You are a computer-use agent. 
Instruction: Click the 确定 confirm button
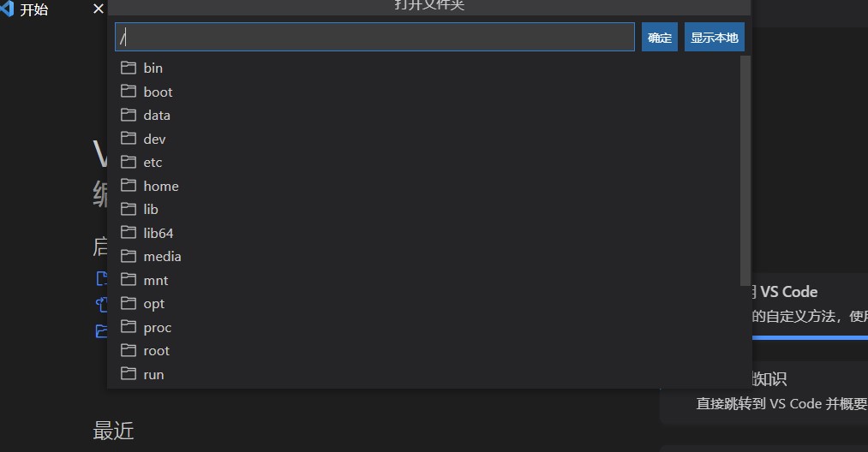(659, 37)
